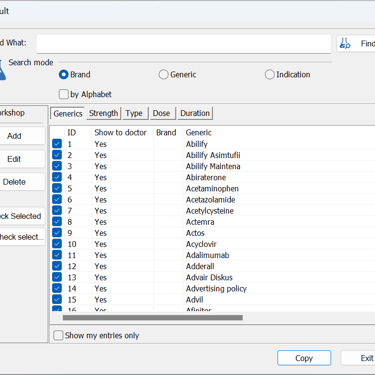Screen dimensions: 375x375
Task: Switch to the Duration tab
Action: coord(195,113)
